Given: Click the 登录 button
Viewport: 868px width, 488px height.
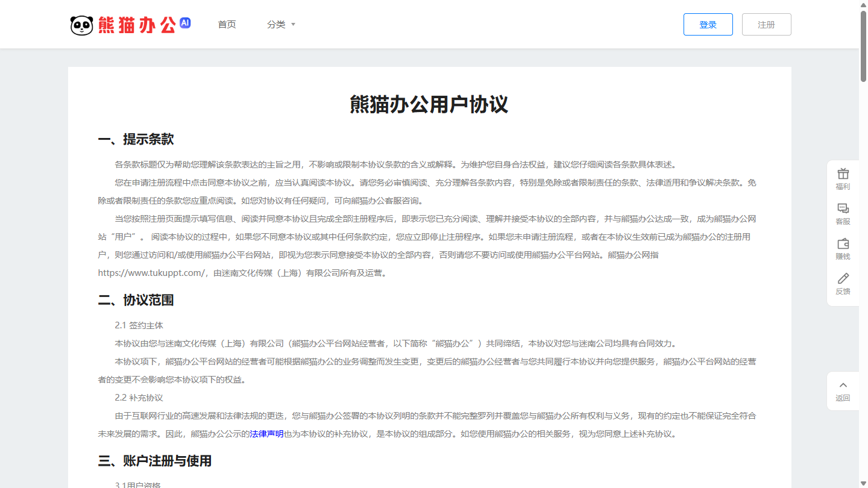Looking at the screenshot, I should (708, 24).
